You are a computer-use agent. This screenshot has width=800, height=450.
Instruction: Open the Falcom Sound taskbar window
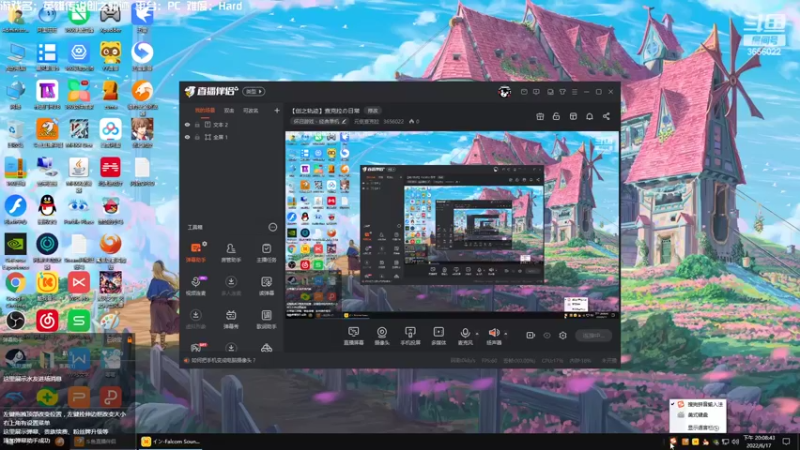(x=170, y=441)
